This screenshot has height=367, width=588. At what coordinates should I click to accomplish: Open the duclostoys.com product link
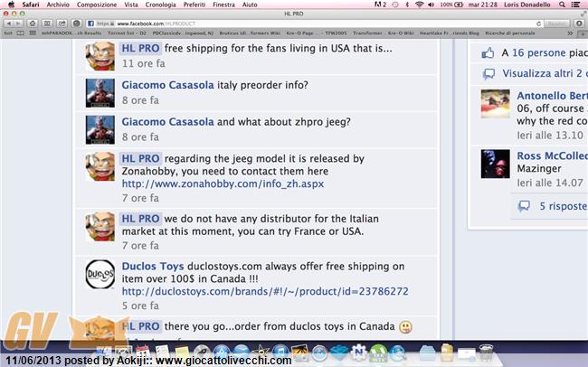click(265, 291)
